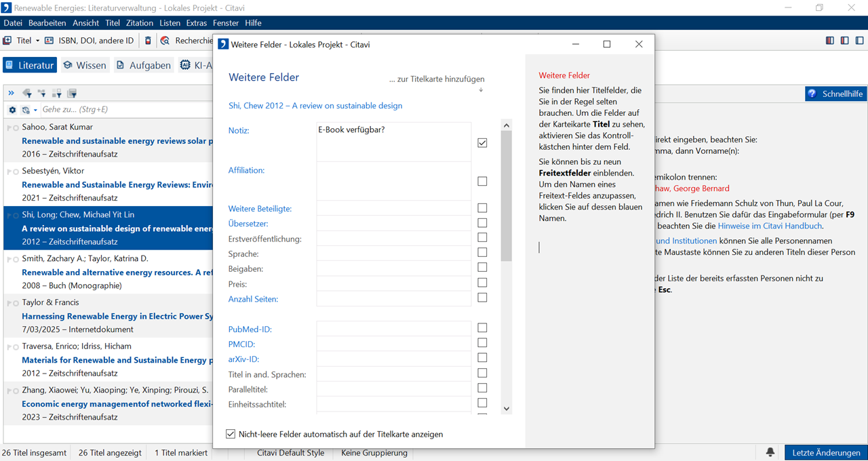
Task: Switch to three-column layout icon
Action: tap(829, 41)
